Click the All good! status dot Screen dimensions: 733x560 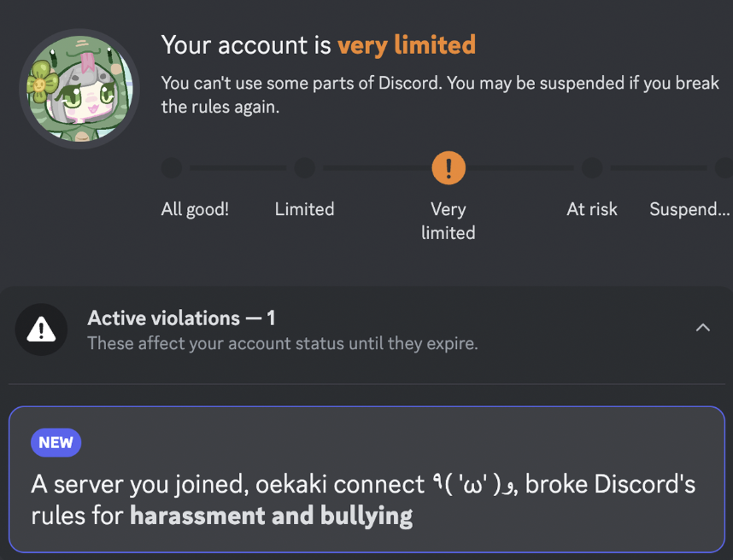172,168
